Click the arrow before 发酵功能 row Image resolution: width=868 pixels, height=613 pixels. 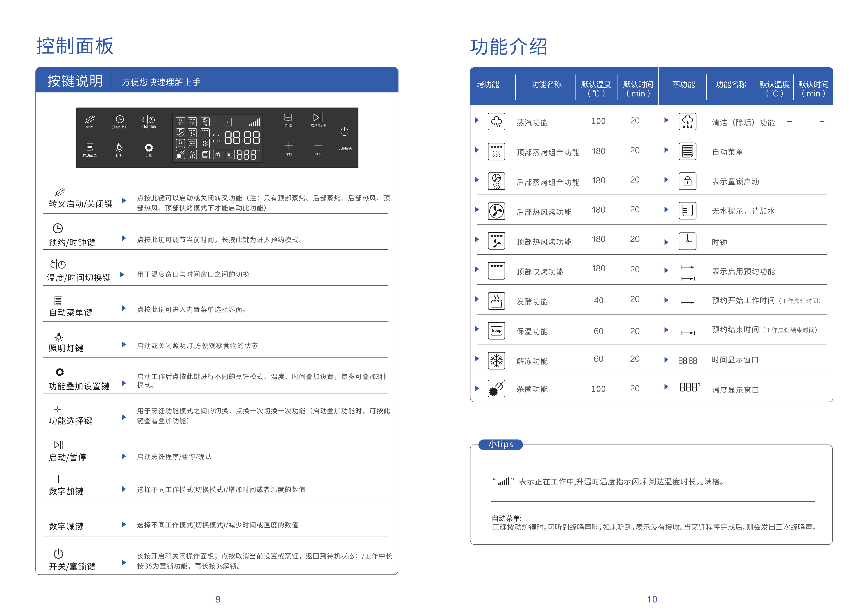pos(477,299)
